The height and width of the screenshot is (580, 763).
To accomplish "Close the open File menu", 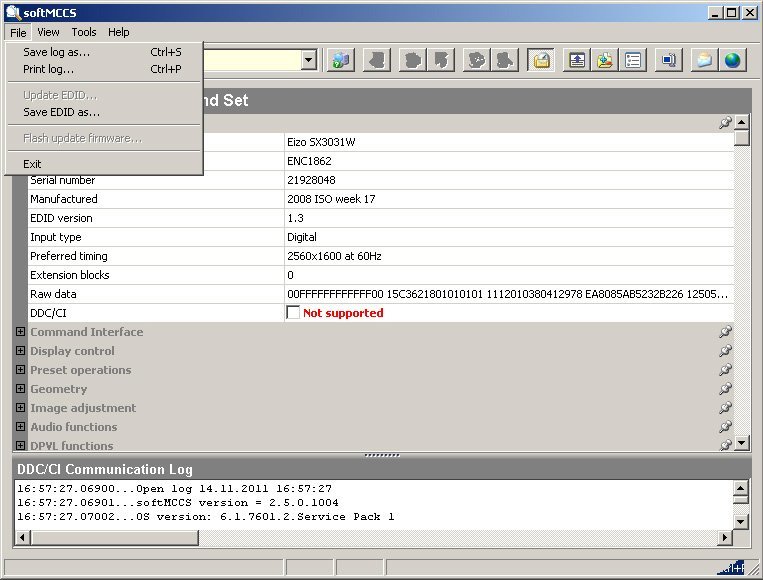I will pyautogui.click(x=18, y=33).
